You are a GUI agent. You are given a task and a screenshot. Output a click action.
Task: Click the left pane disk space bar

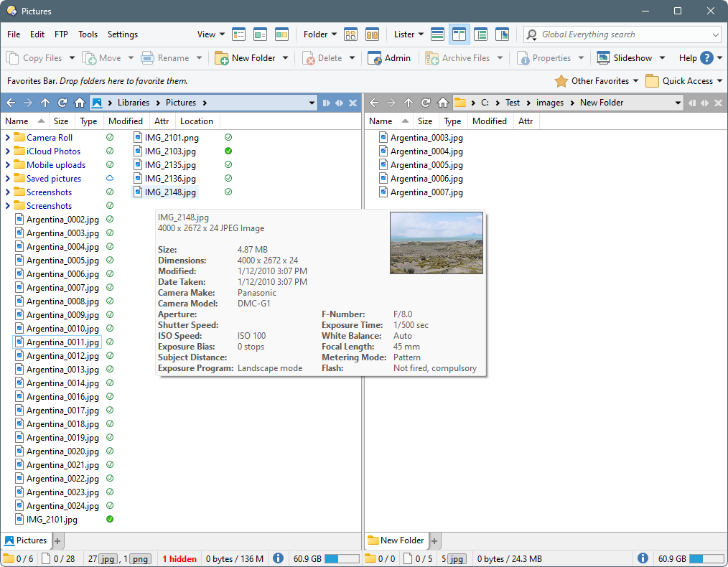[341, 559]
